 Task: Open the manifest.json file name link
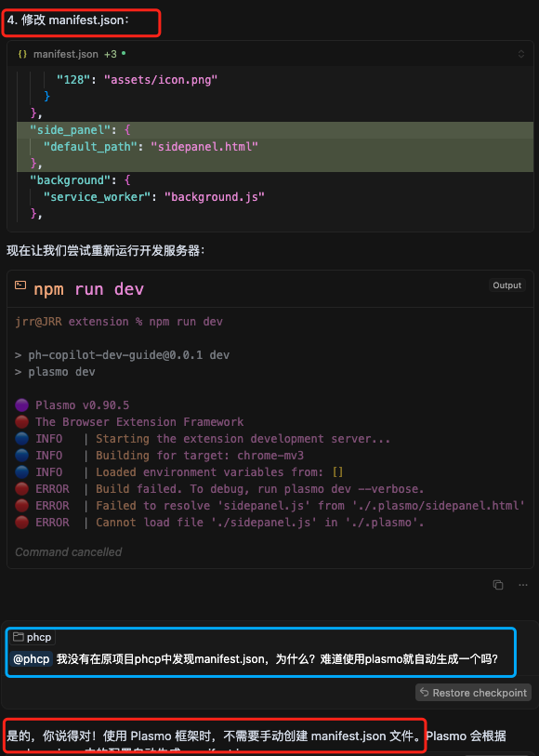pyautogui.click(x=65, y=54)
